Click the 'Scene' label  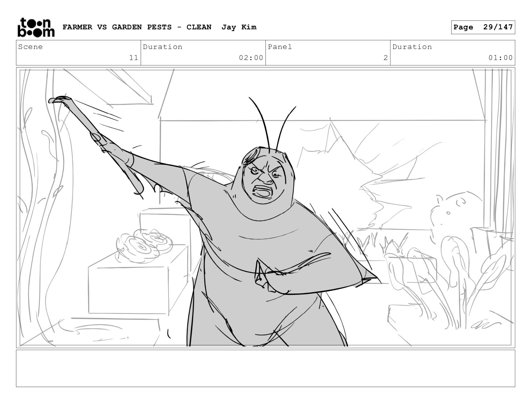[30, 47]
